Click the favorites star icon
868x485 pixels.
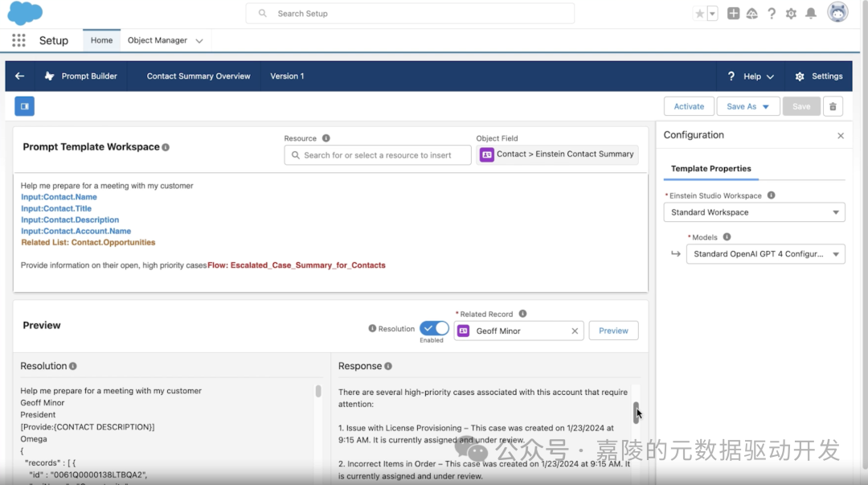click(x=700, y=14)
